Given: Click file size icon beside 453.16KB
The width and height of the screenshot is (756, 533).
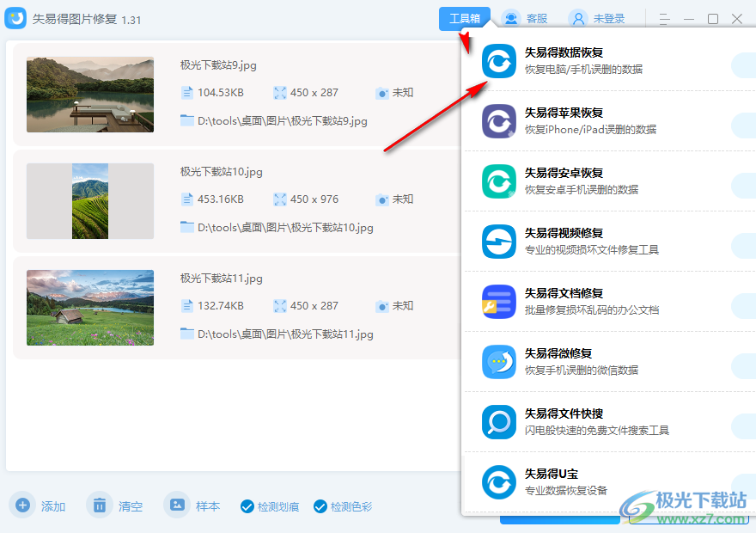Looking at the screenshot, I should pyautogui.click(x=186, y=199).
